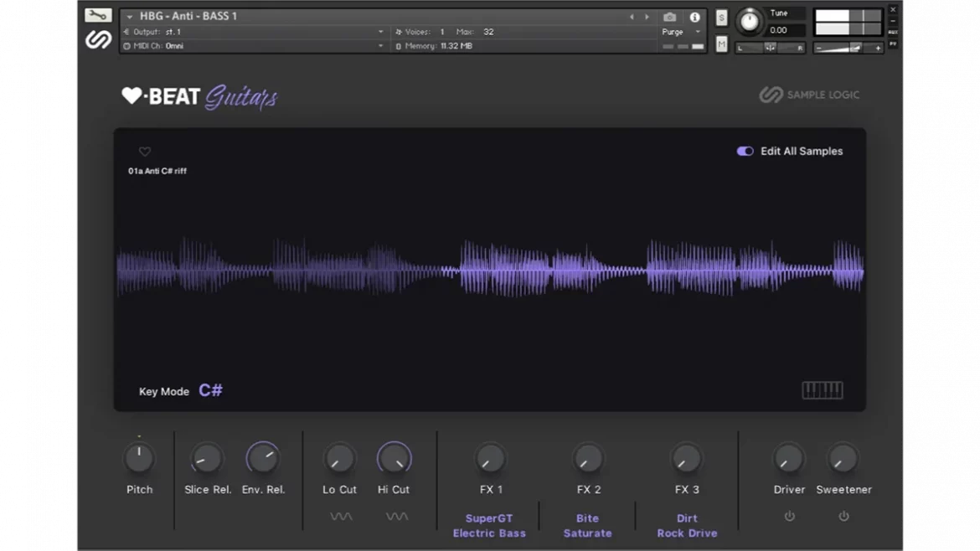Toggle the Edit All Samples switch

tap(745, 152)
